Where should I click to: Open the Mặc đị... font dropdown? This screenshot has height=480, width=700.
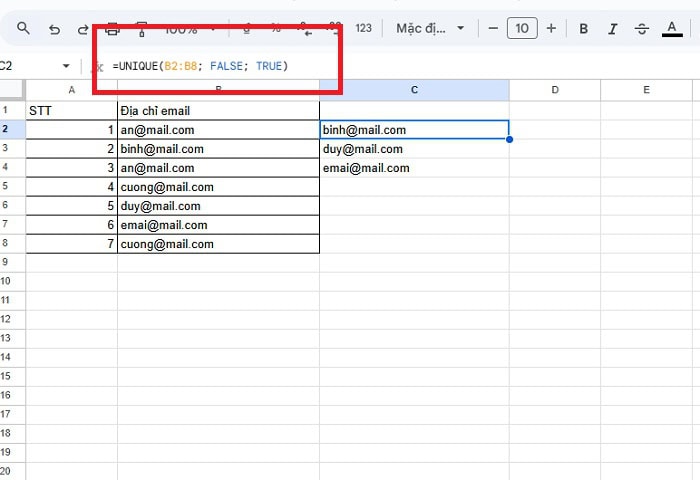point(430,29)
